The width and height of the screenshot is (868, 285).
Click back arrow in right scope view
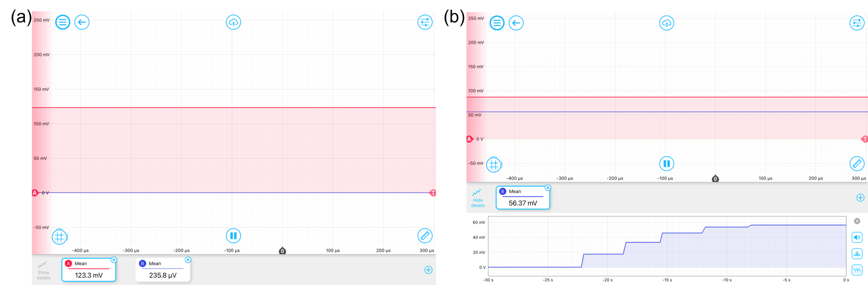[x=516, y=23]
